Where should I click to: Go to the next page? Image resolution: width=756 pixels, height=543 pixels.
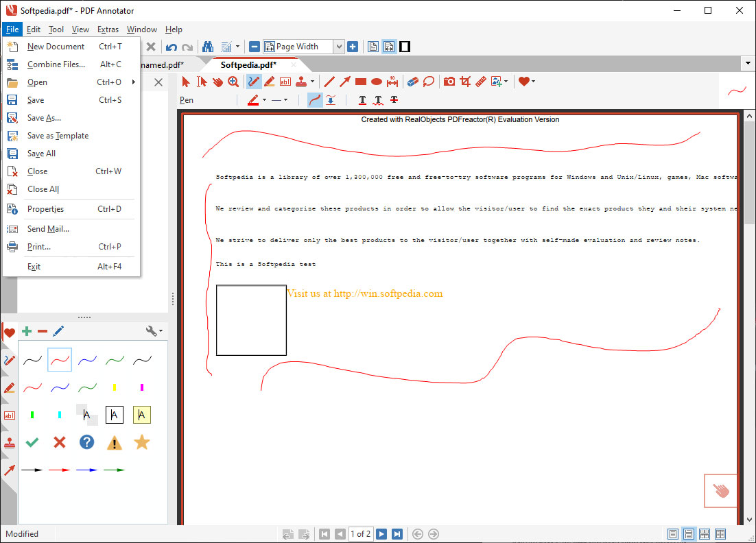381,534
